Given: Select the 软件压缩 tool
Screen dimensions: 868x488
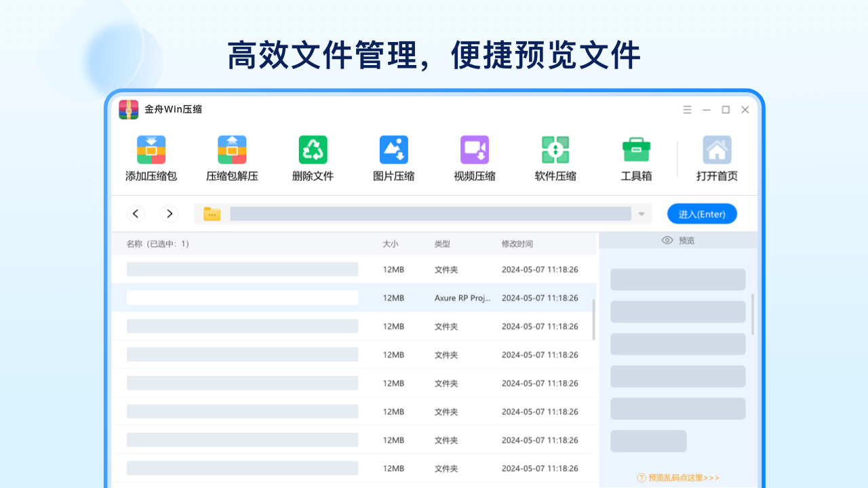Looking at the screenshot, I should tap(555, 157).
